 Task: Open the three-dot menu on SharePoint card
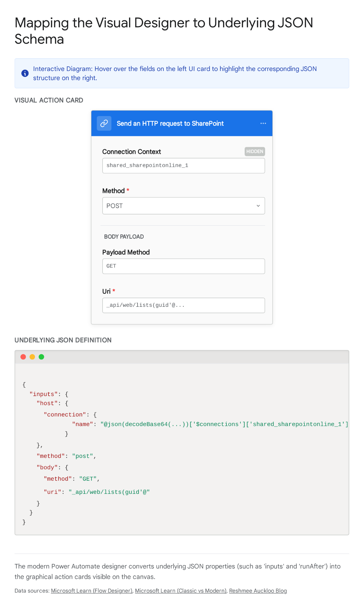263,123
